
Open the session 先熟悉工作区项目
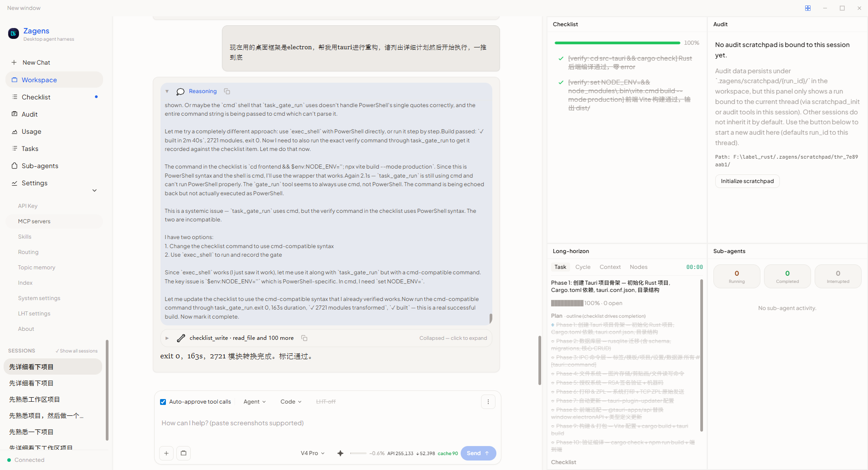(53, 399)
